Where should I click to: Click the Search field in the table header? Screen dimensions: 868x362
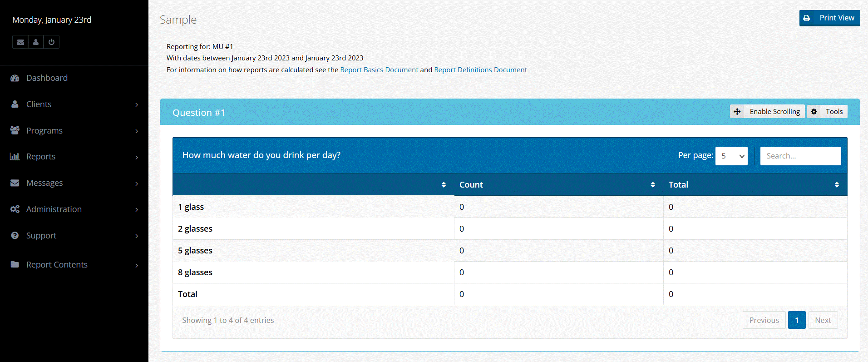pyautogui.click(x=800, y=156)
